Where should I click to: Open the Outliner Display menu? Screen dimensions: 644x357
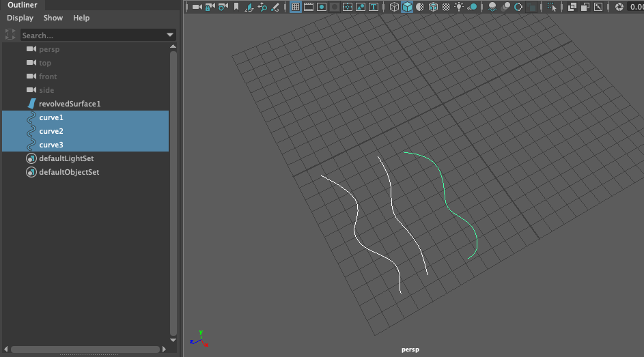[20, 18]
